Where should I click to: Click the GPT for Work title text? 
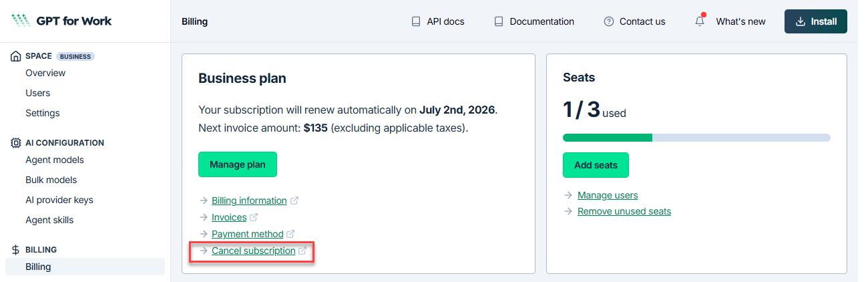[73, 21]
